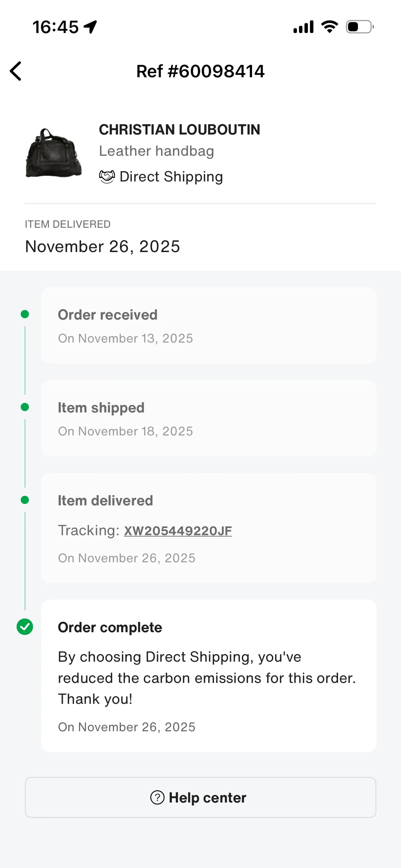Tap the cellular signal bars
This screenshot has height=868, width=401.
(304, 27)
